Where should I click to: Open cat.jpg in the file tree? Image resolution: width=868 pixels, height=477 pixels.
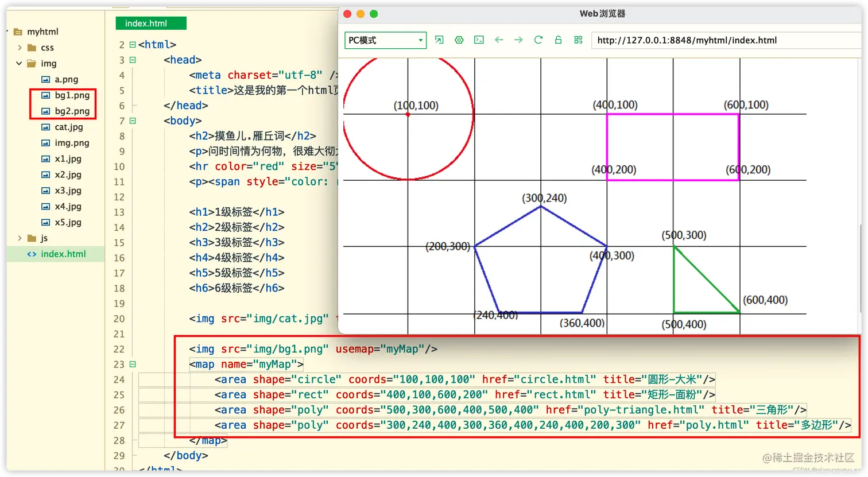pyautogui.click(x=69, y=127)
